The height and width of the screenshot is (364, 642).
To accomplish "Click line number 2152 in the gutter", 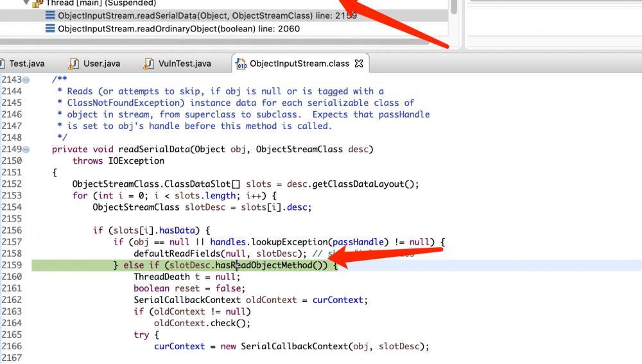I will coord(12,184).
